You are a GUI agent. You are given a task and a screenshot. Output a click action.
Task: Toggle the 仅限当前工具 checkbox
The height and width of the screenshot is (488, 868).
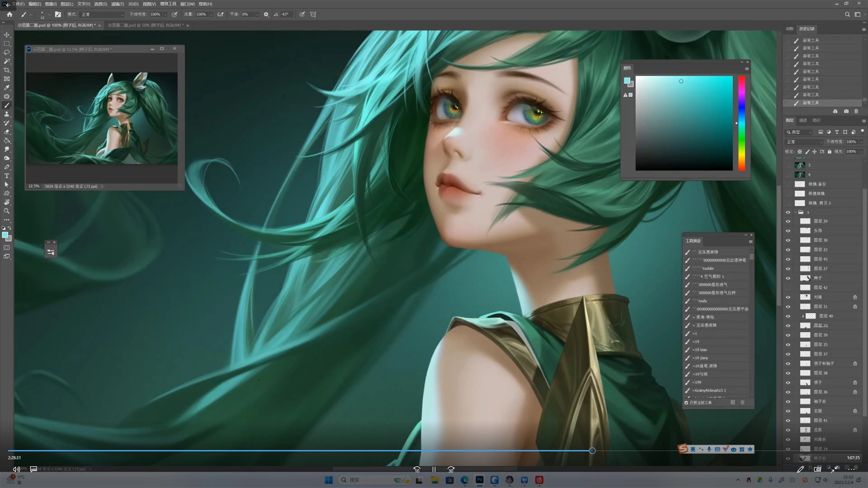686,403
